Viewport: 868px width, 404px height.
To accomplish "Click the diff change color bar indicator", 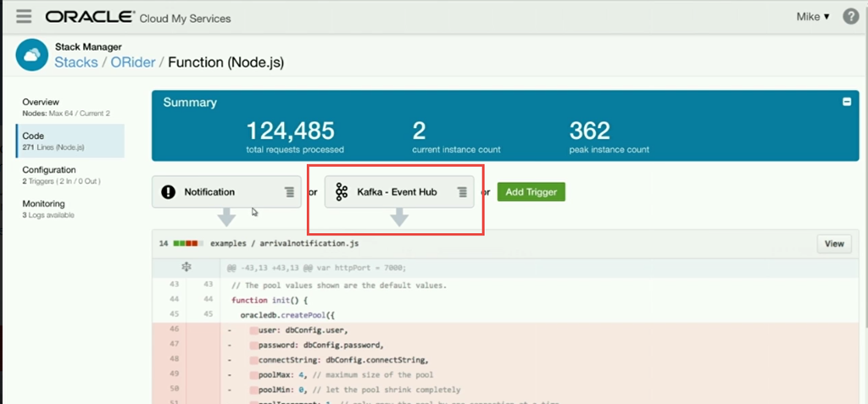I will pos(186,244).
